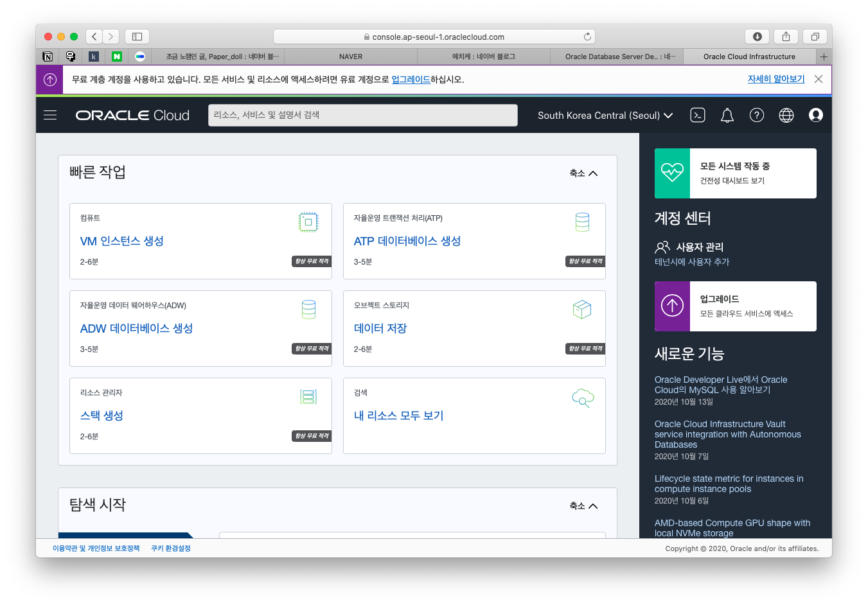The height and width of the screenshot is (605, 868).
Task: Switch to the Paper_doll 네이버 tab
Action: click(x=218, y=57)
